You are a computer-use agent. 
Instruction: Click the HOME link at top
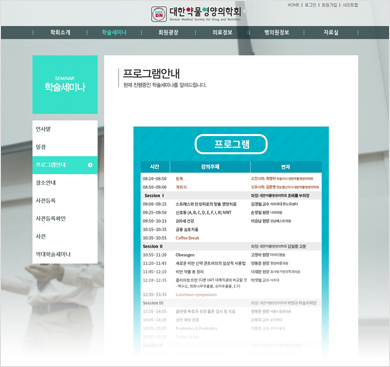click(x=293, y=5)
